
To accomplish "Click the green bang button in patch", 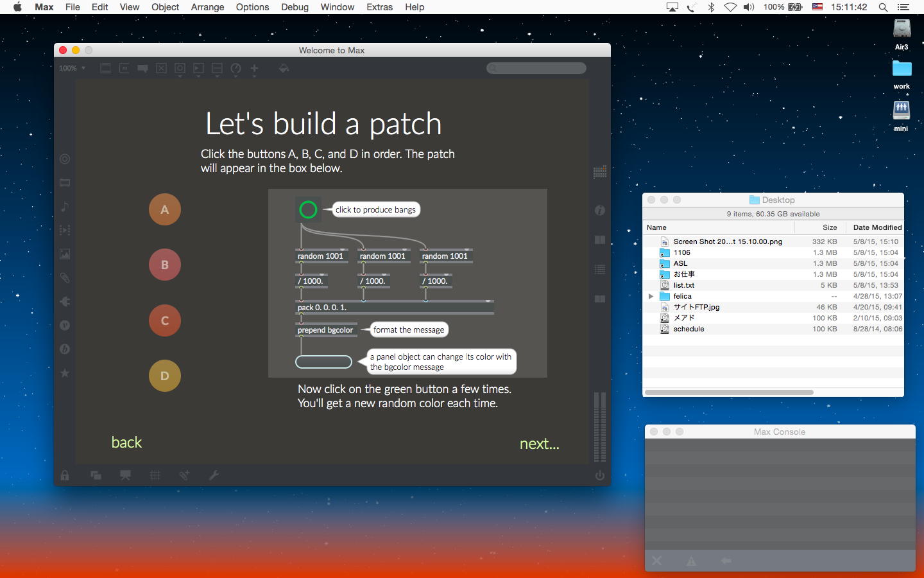I will tap(308, 209).
